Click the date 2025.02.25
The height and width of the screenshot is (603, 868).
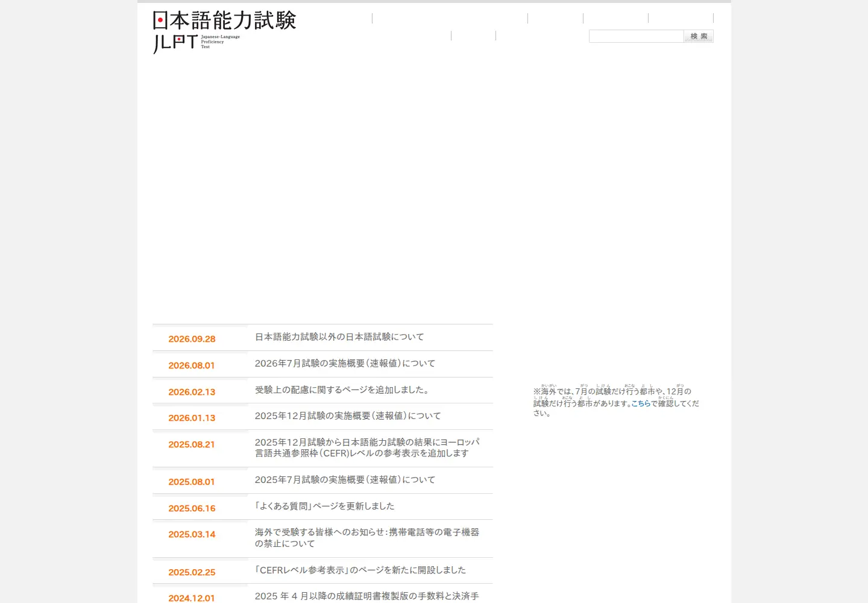[x=192, y=572]
